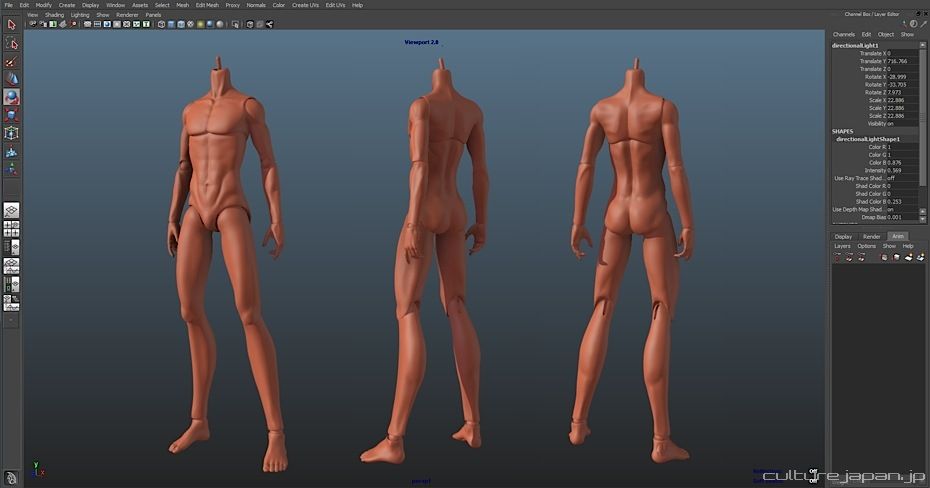This screenshot has height=488, width=930.
Task: Click the Options menu in Layer Editor
Action: [x=866, y=246]
